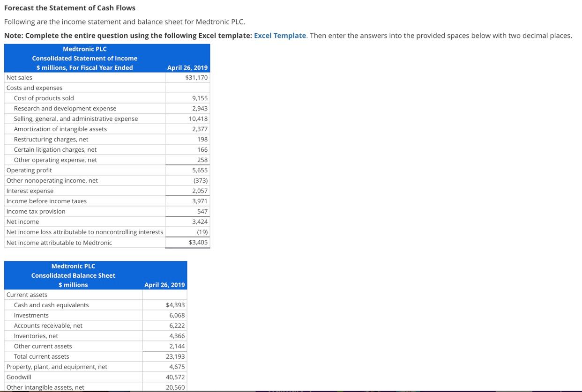Image resolution: width=582 pixels, height=392 pixels.
Task: Select Inventories, net label
Action: click(36, 336)
